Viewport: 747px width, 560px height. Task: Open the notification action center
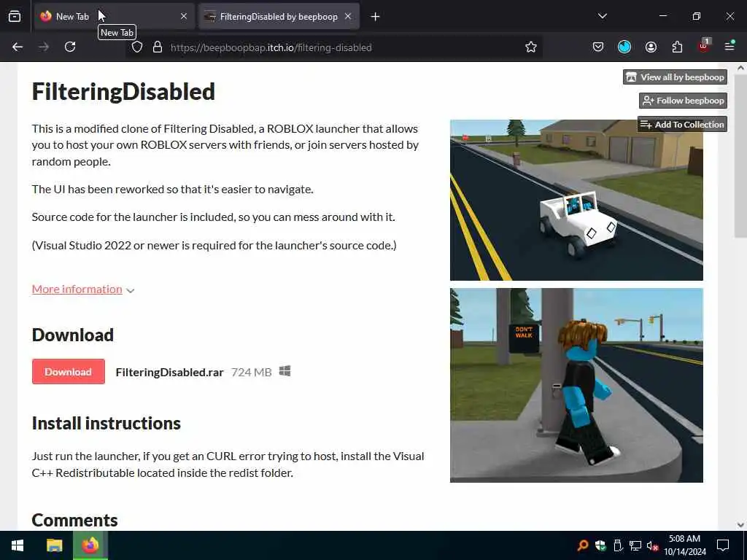723,545
